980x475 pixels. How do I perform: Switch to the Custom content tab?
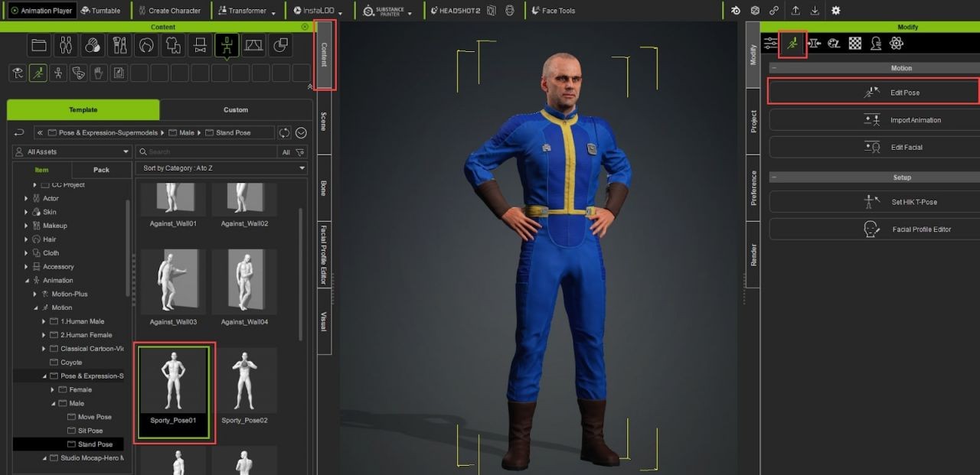pos(236,110)
